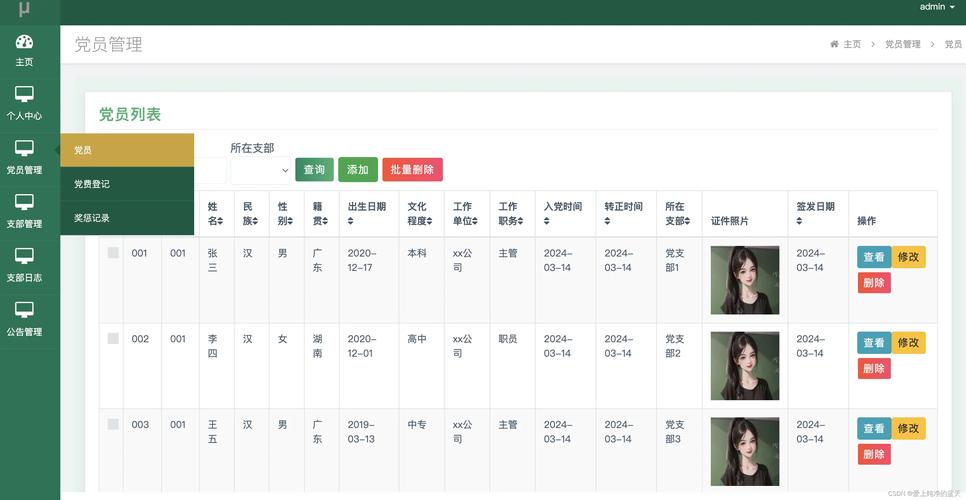Tick the checkbox for row 003 王五
The image size is (966, 500).
[x=113, y=424]
